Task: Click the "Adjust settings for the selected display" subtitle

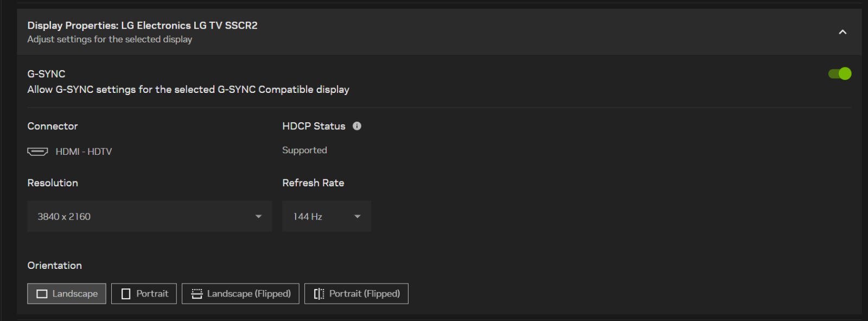Action: 110,40
